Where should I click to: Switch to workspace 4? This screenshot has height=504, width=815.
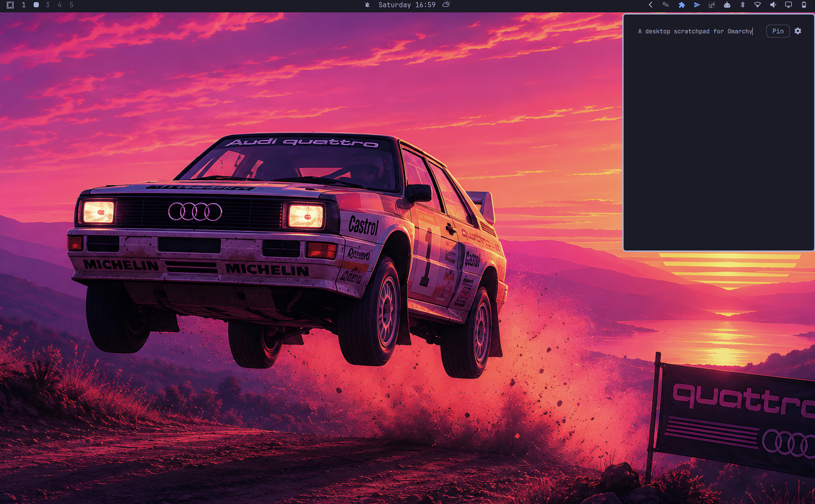[60, 5]
